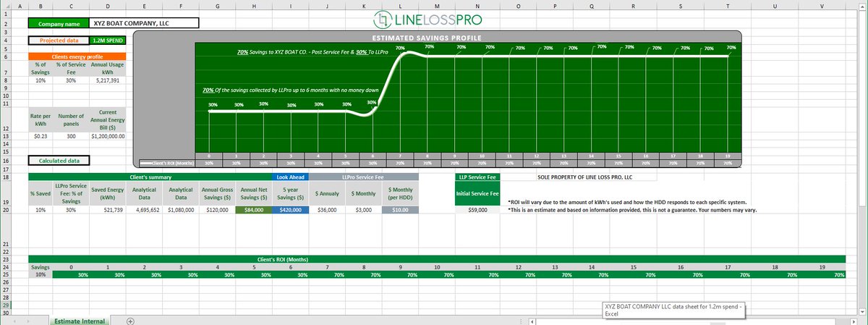Select the XYZ BOAT COMPANY, LLC name cell
The image size is (868, 325).
144,23
